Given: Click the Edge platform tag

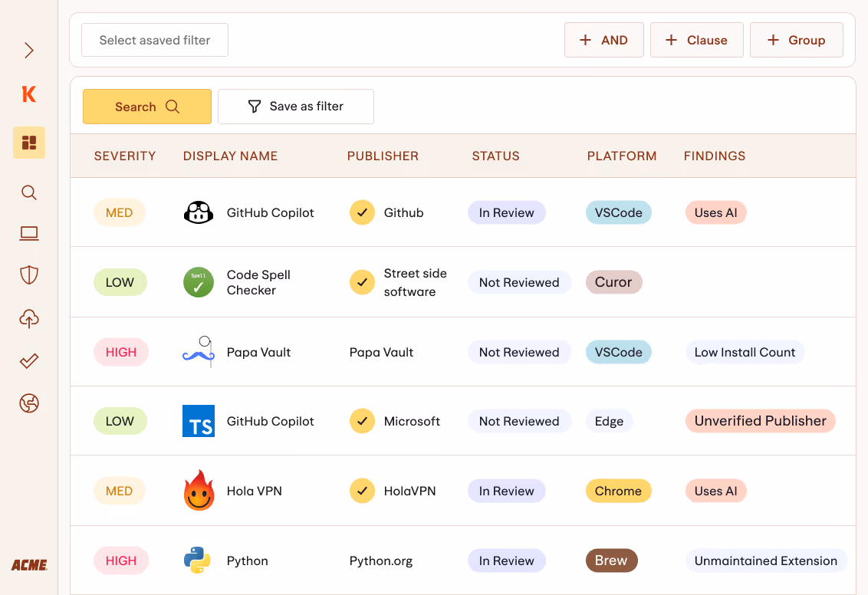Looking at the screenshot, I should pyautogui.click(x=609, y=421).
